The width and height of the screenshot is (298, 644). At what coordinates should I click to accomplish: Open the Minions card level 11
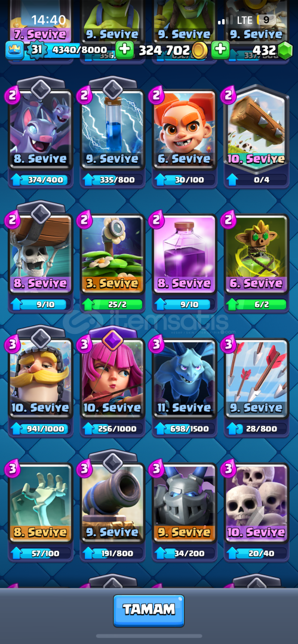pyautogui.click(x=185, y=378)
